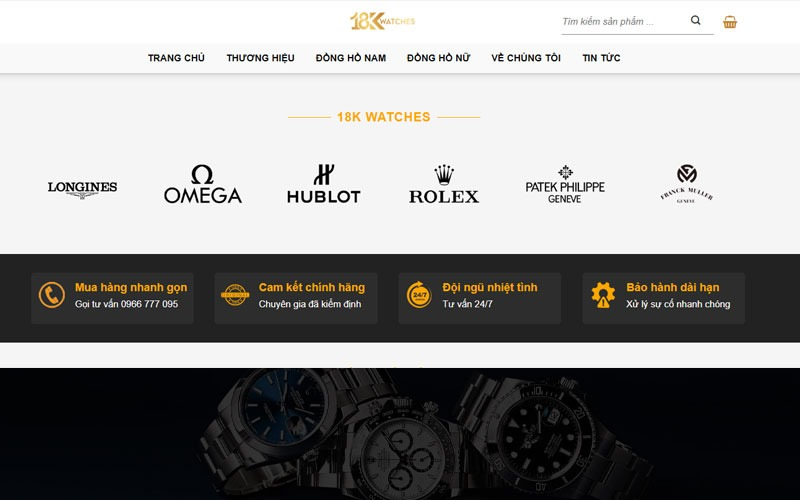The width and height of the screenshot is (800, 500).
Task: Visit the Về Chúng Tôi page
Action: tap(526, 58)
